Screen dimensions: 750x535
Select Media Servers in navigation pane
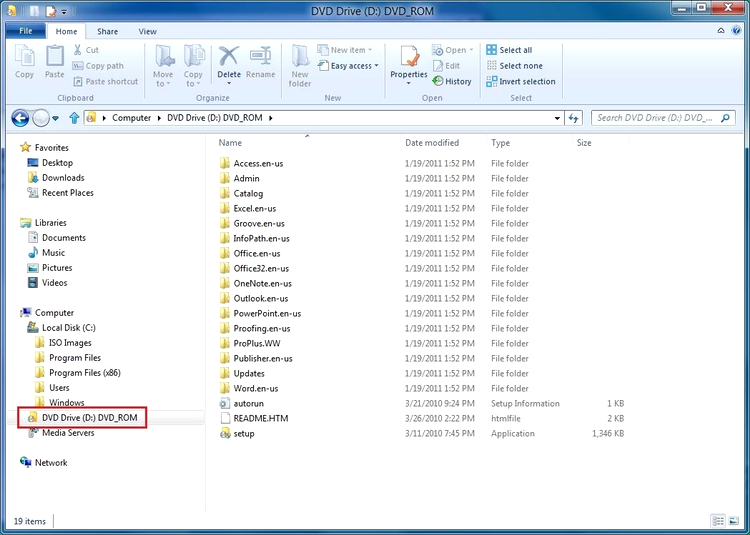(61, 433)
